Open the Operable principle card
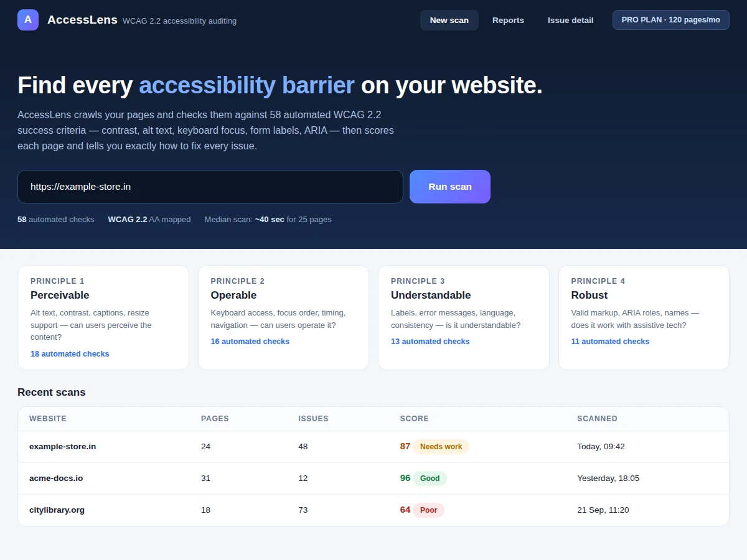 tap(283, 318)
